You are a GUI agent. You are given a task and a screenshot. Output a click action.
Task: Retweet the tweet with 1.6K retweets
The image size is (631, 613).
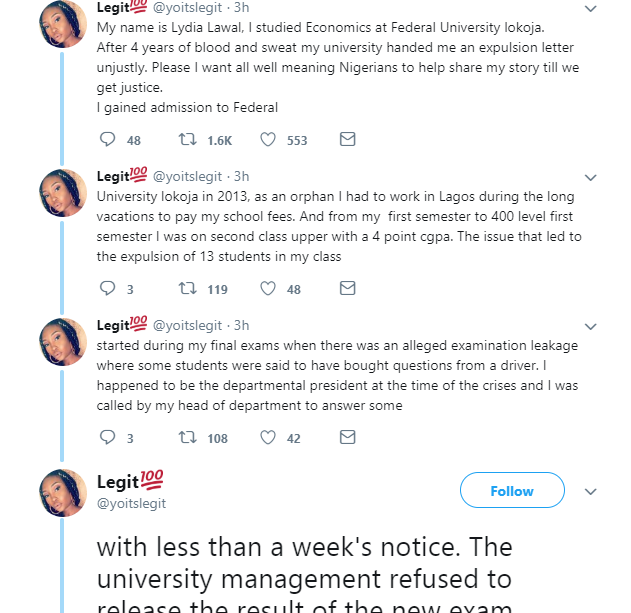186,140
